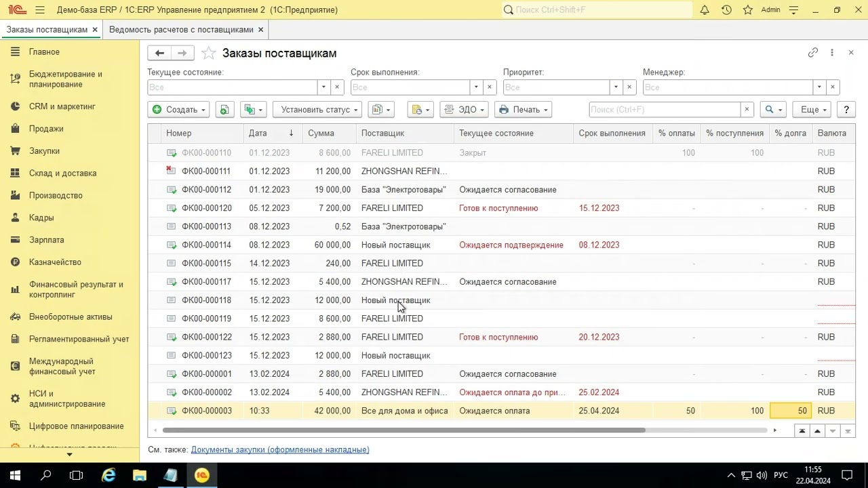The height and width of the screenshot is (488, 868).
Task: Click the copy order icon button
Action: point(224,110)
